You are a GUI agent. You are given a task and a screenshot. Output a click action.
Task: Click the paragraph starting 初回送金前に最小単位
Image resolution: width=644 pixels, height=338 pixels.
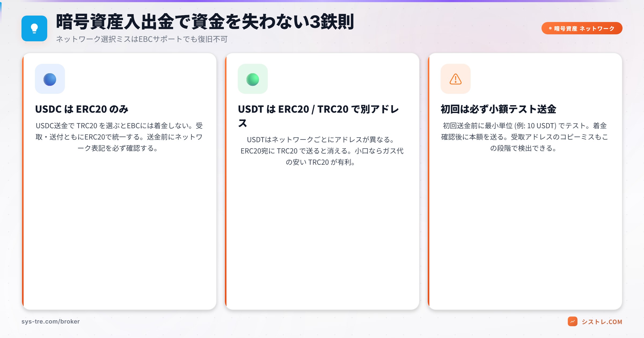pyautogui.click(x=525, y=137)
